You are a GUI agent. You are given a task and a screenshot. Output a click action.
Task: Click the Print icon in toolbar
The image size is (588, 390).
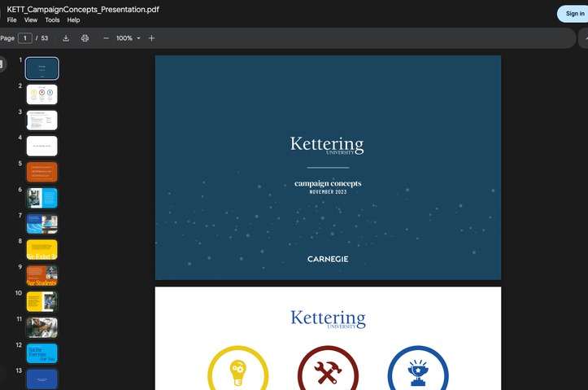coord(85,38)
